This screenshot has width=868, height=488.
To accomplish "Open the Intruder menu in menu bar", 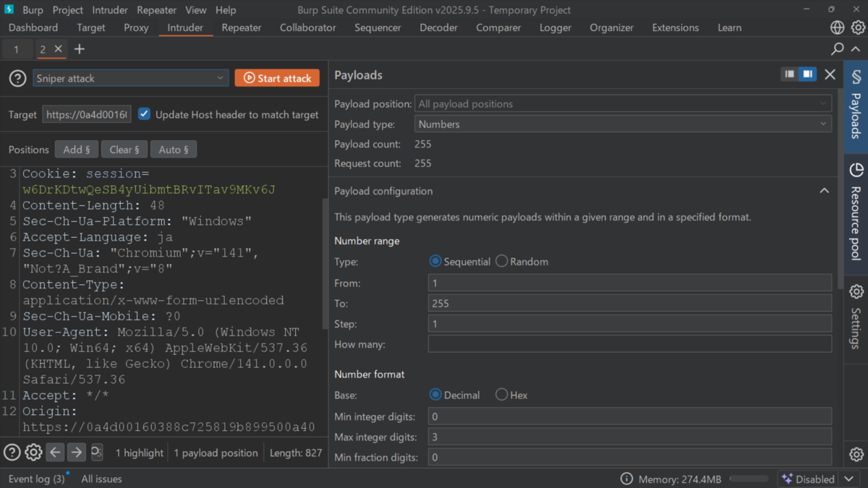I will [x=110, y=10].
